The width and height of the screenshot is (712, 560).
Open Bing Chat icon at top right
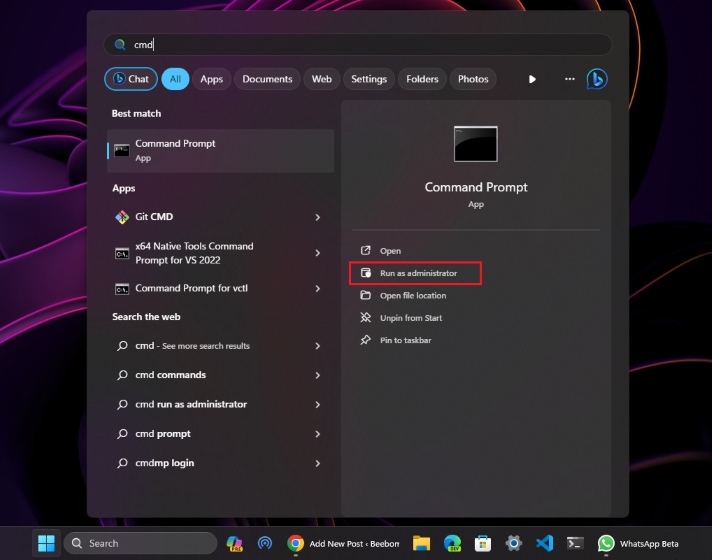(x=597, y=79)
